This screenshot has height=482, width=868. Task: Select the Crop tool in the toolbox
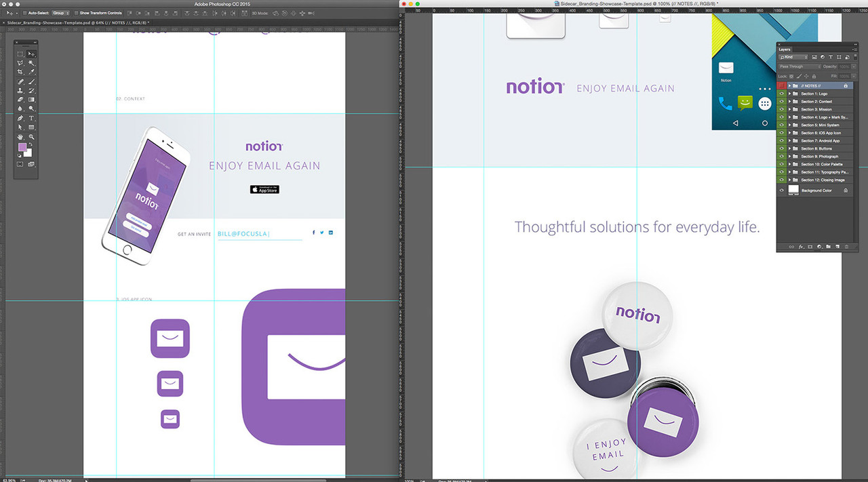click(20, 72)
